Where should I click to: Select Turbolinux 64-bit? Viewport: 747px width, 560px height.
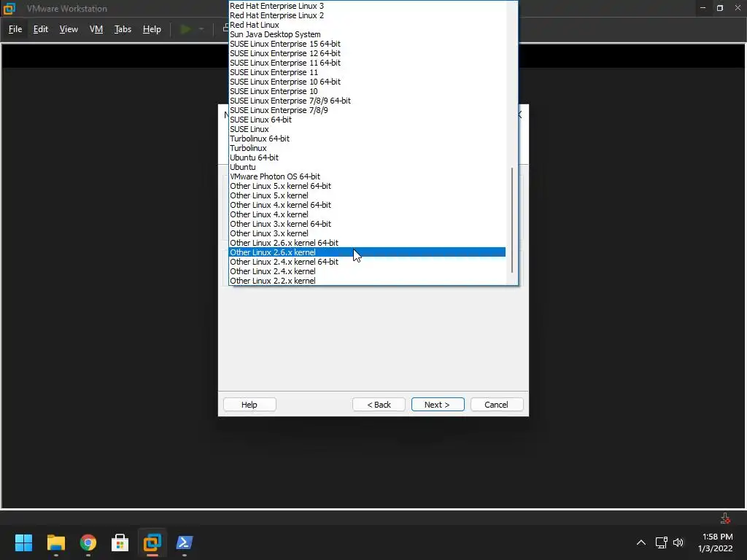coord(367,139)
